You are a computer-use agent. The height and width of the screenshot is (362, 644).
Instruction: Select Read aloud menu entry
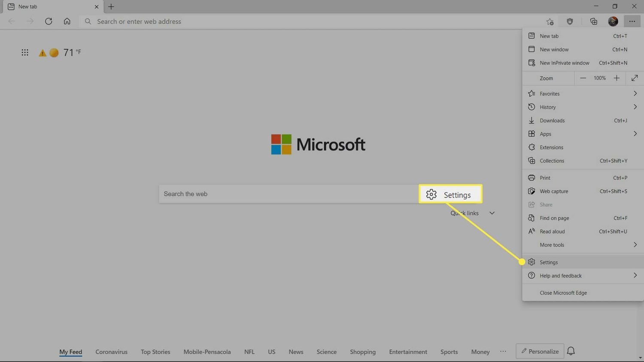point(583,231)
